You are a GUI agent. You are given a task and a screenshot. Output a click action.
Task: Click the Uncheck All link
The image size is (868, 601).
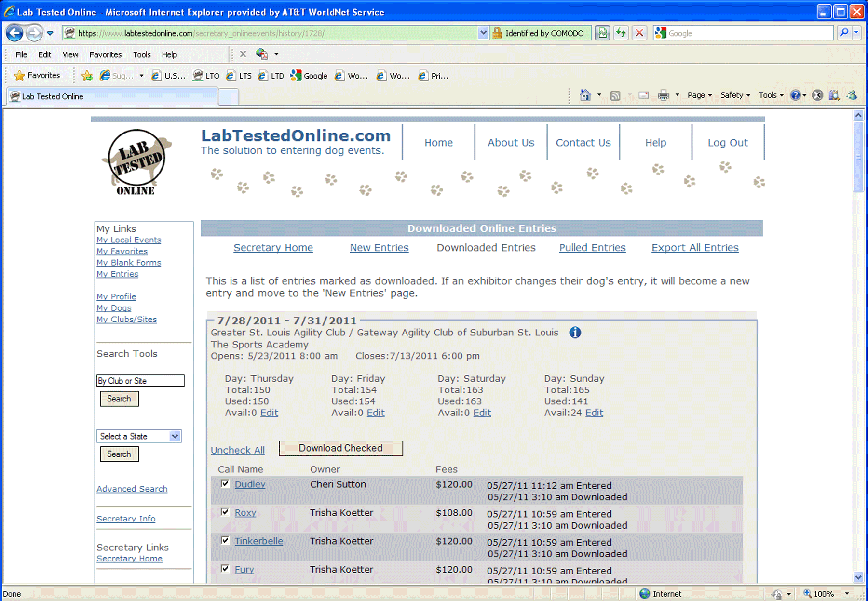click(238, 450)
